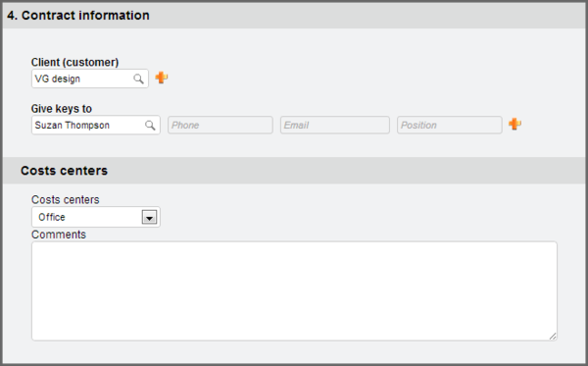Focus the Suzan Thompson name field
This screenshot has width=588, height=366.
pos(96,125)
